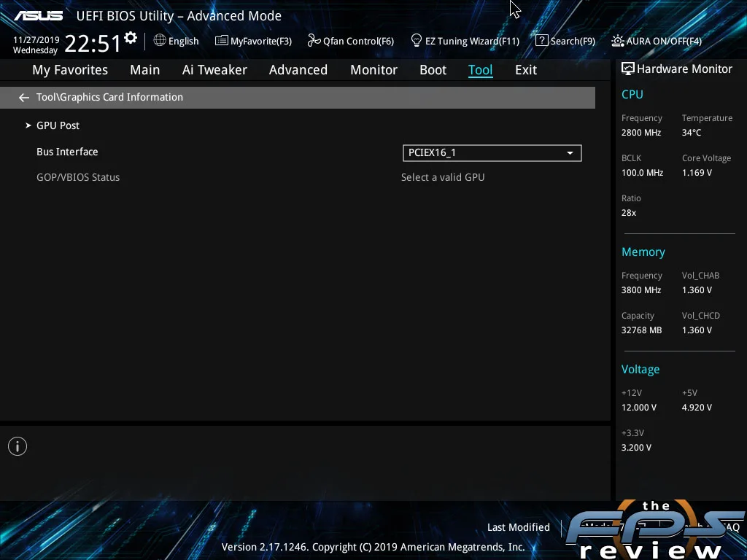Switch to the Ai Tweaker tab
This screenshot has width=747, height=560.
(x=214, y=70)
